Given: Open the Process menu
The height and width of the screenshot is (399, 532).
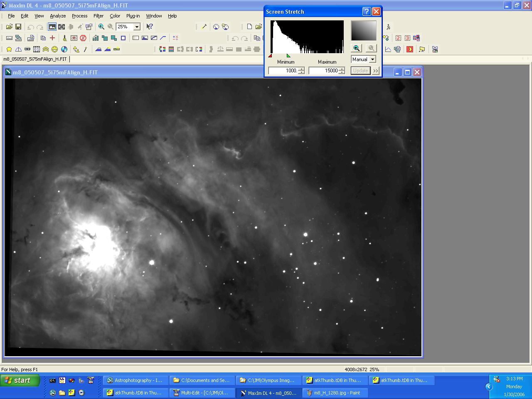Looking at the screenshot, I should coord(79,16).
